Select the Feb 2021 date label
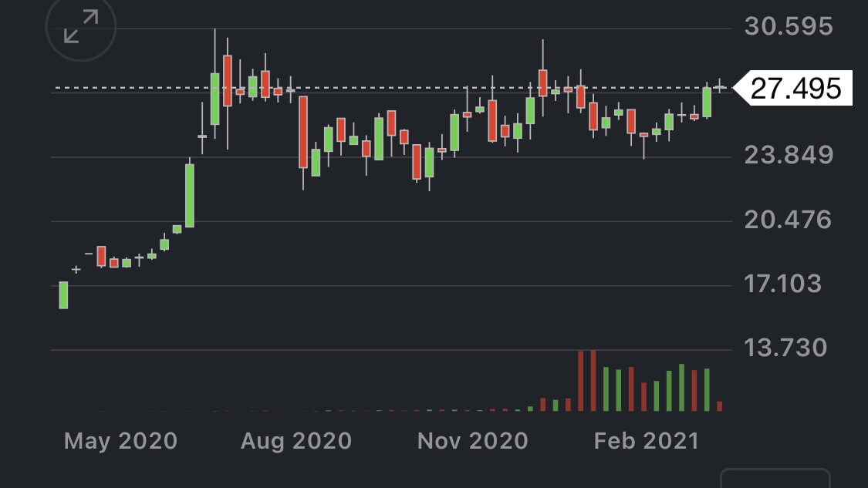The height and width of the screenshot is (488, 868). click(646, 441)
